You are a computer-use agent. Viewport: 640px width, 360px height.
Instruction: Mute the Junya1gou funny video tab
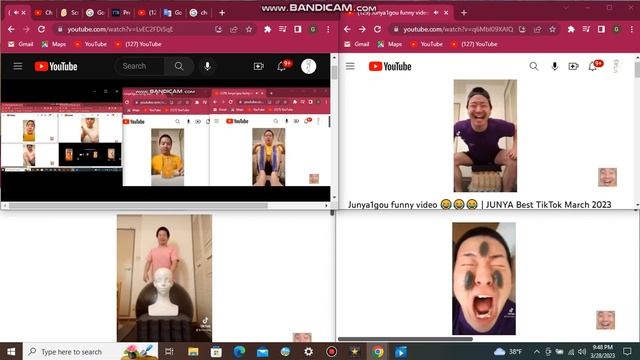point(436,13)
